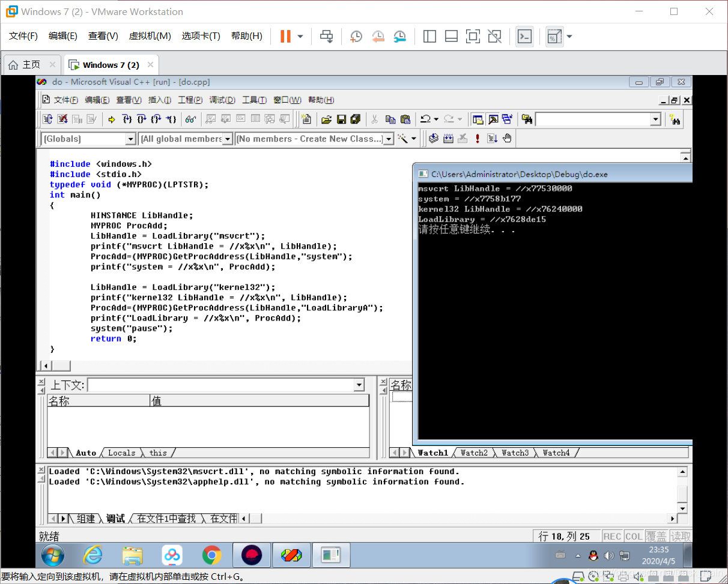Click the Run to Cursor icon
This screenshot has width=728, height=584.
pyautogui.click(x=171, y=119)
